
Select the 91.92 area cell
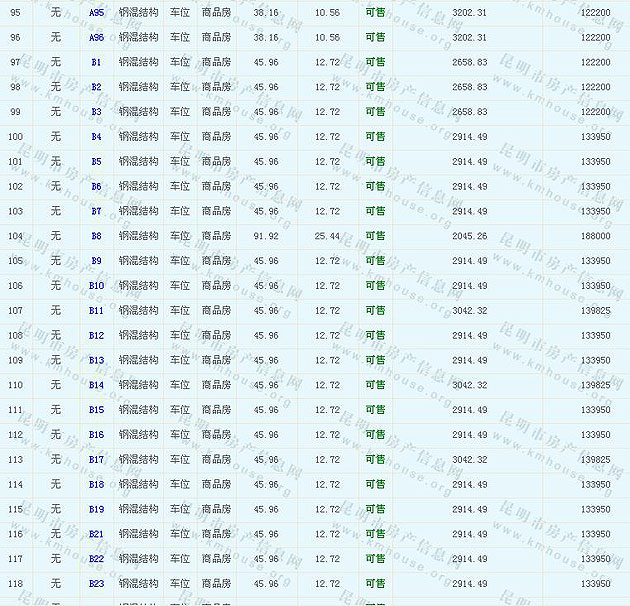point(266,236)
